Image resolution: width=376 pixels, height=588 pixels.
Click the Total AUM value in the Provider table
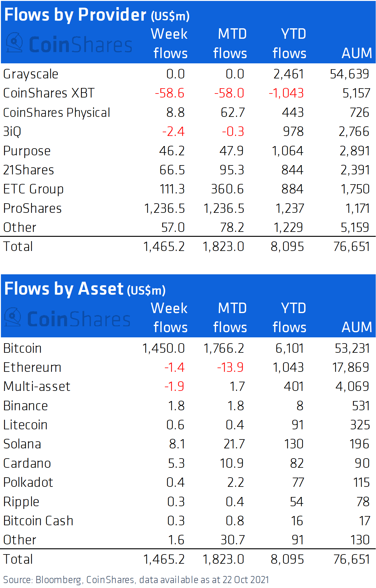(351, 247)
